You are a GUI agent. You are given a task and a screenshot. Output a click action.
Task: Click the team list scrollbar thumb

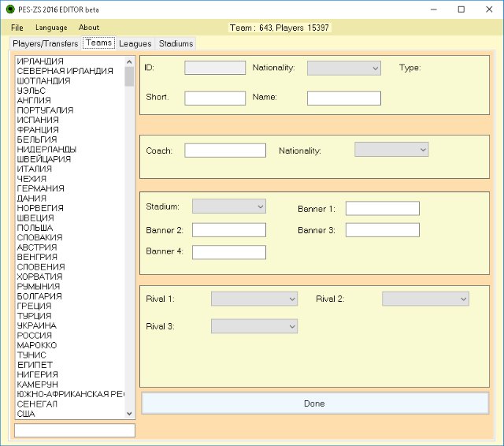129,76
